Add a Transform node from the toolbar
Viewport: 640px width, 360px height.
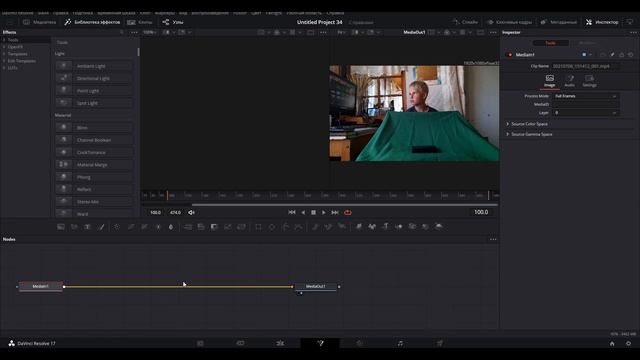(241, 227)
